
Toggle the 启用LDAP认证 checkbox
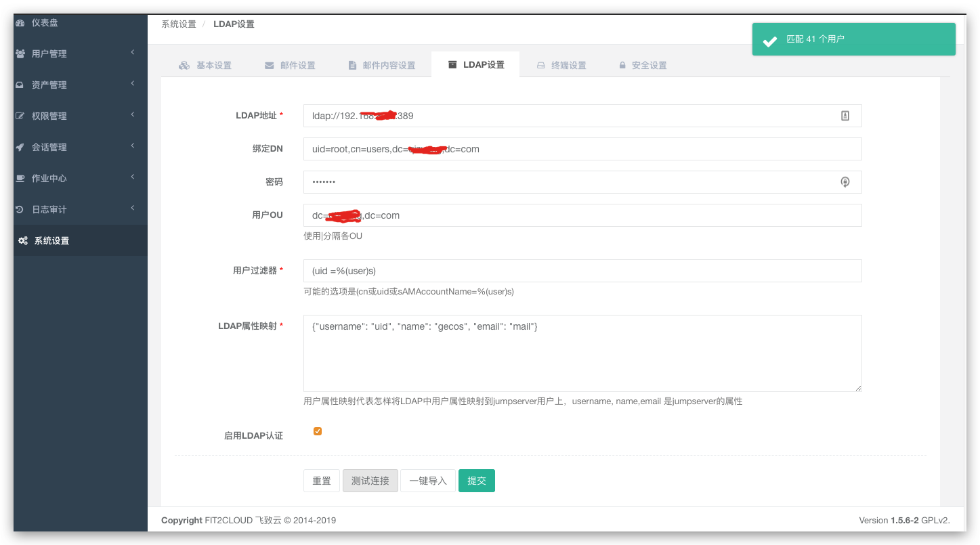tap(318, 431)
